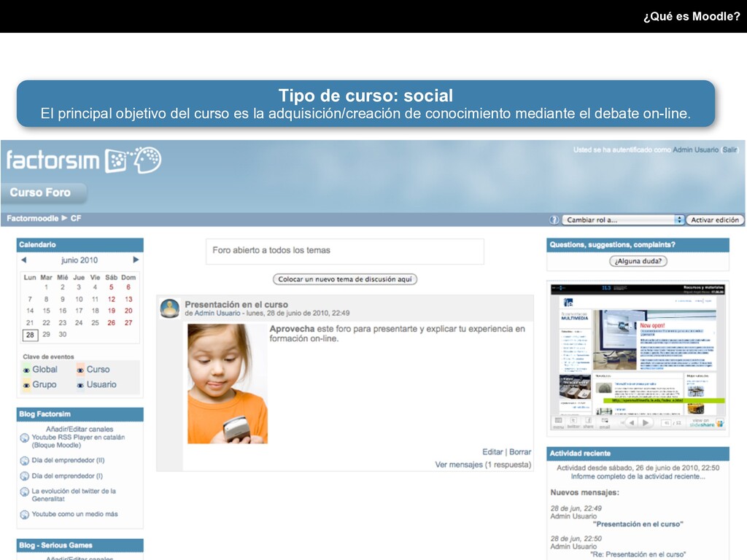Open Youtube como un medio más entry
This screenshot has height=560, width=747.
[x=75, y=514]
